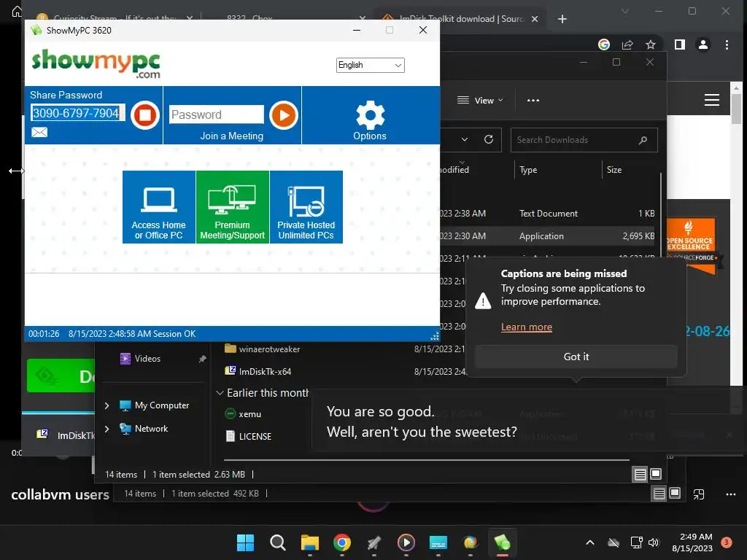Switch to details view in rear Explorer window
The width and height of the screenshot is (747, 560).
coord(659,494)
